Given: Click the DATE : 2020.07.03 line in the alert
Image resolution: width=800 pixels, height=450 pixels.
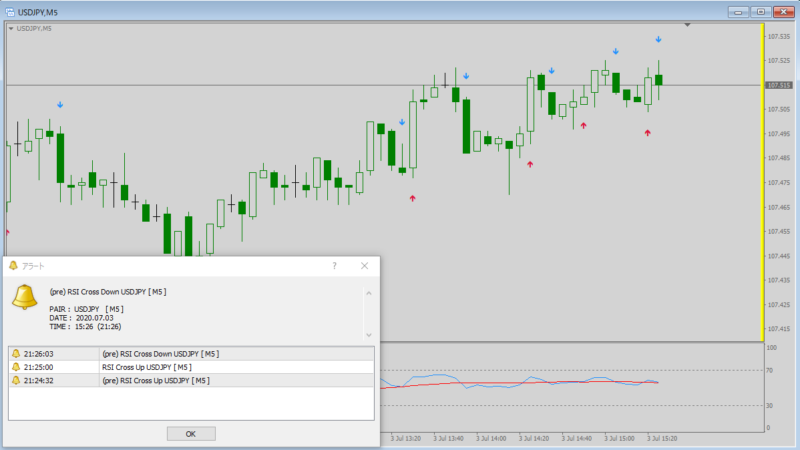Looking at the screenshot, I should pyautogui.click(x=81, y=318).
